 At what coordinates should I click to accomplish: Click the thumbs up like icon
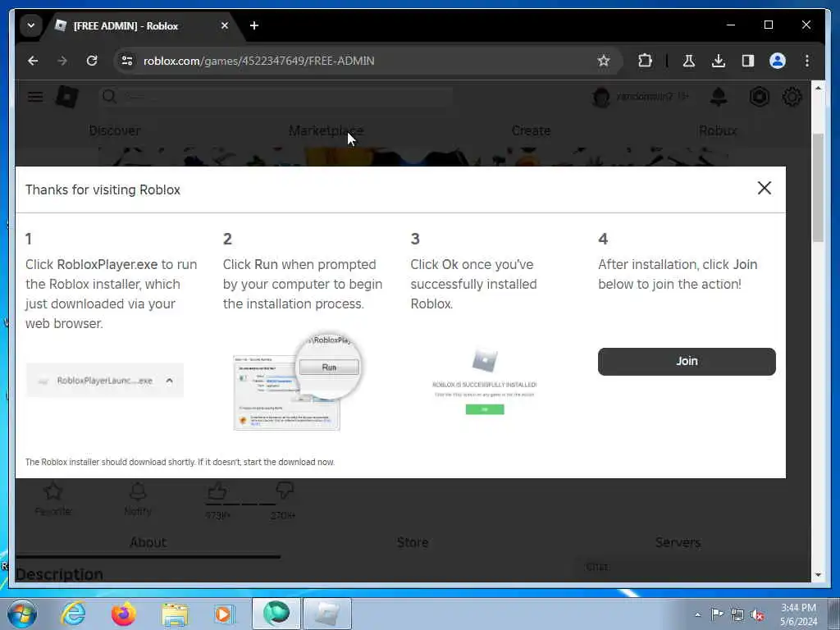pos(217,491)
